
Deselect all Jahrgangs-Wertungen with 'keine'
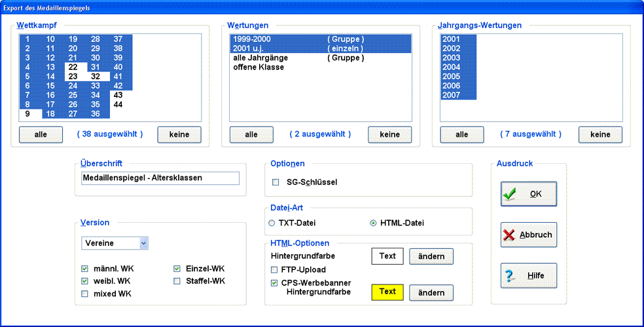(x=600, y=134)
